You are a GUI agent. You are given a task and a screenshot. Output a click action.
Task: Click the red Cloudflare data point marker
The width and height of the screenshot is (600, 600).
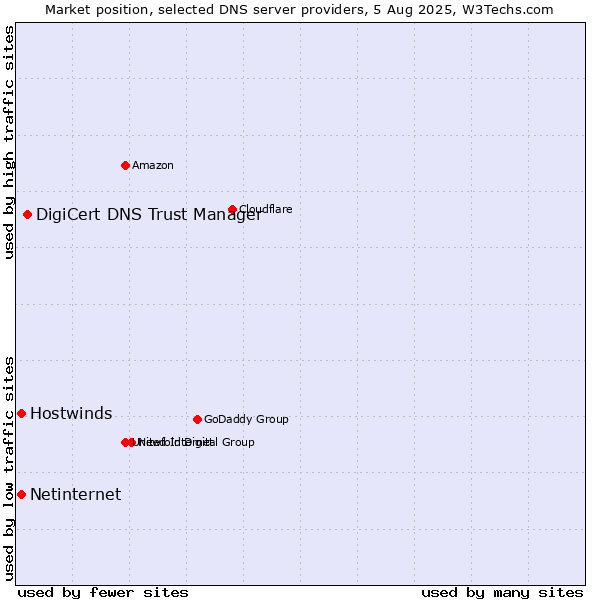click(x=232, y=209)
